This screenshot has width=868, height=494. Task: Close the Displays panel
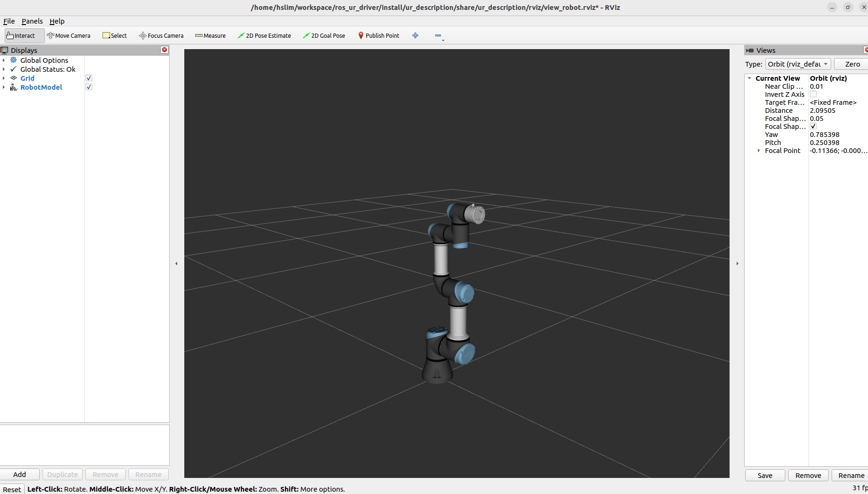tap(164, 50)
